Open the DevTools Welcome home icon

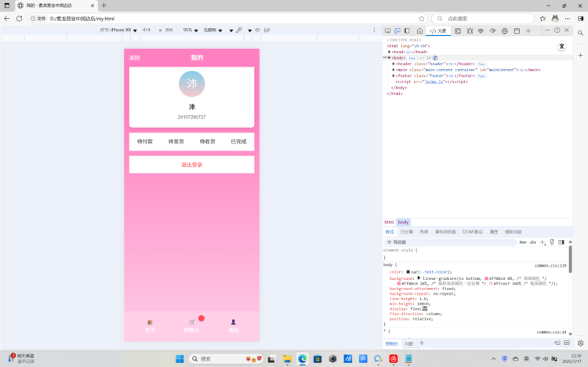[x=419, y=31]
